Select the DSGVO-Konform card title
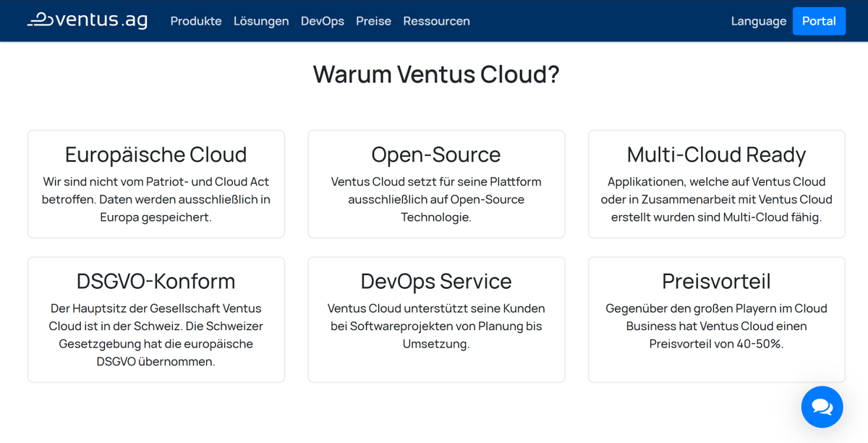Screen dimensions: 868x443 (x=156, y=281)
